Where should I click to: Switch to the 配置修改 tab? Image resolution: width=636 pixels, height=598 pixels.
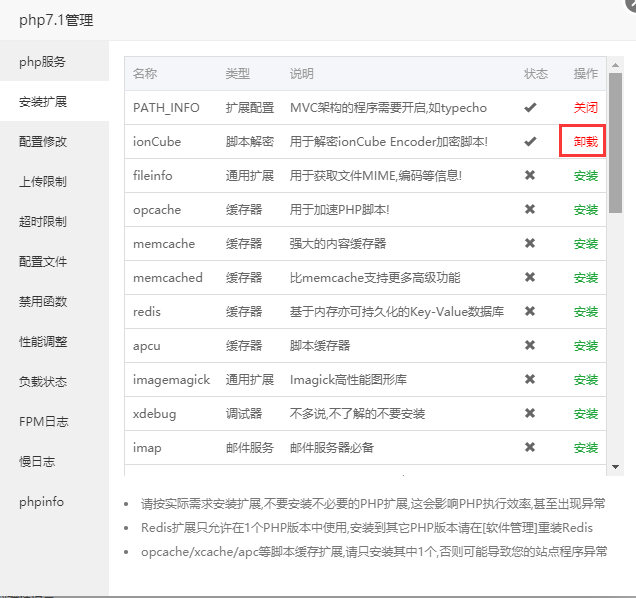pyautogui.click(x=43, y=142)
